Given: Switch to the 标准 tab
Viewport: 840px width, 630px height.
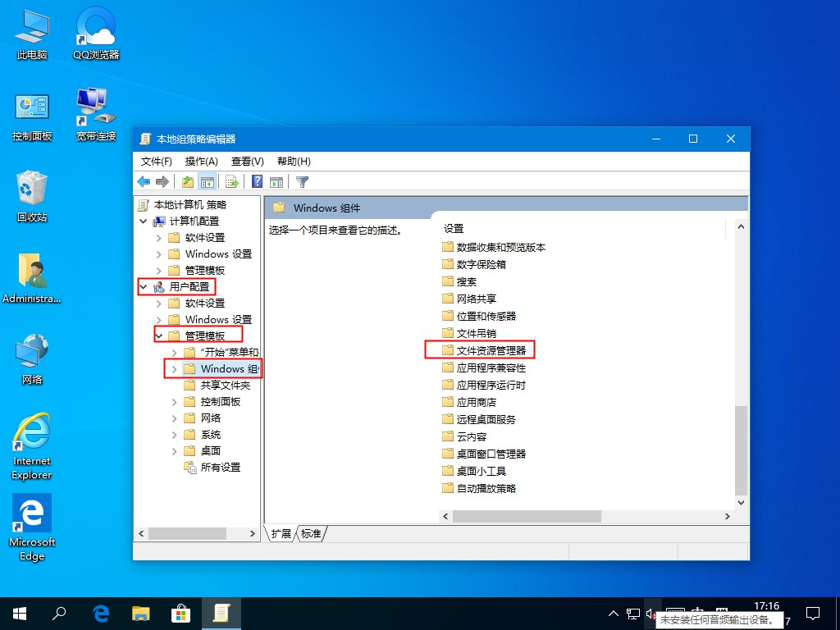Looking at the screenshot, I should click(x=310, y=533).
